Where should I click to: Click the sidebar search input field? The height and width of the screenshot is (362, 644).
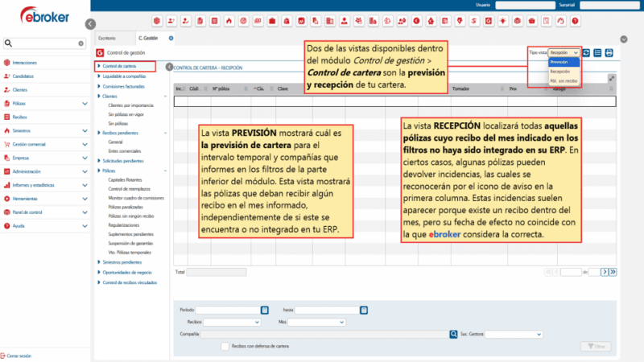pos(45,43)
